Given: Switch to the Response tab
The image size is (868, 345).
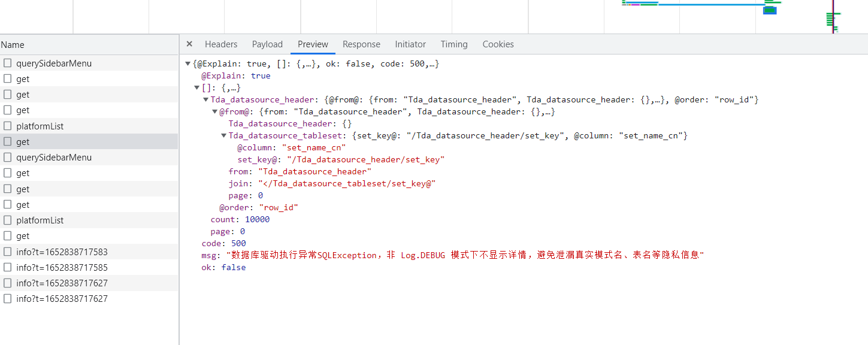Looking at the screenshot, I should pyautogui.click(x=361, y=44).
